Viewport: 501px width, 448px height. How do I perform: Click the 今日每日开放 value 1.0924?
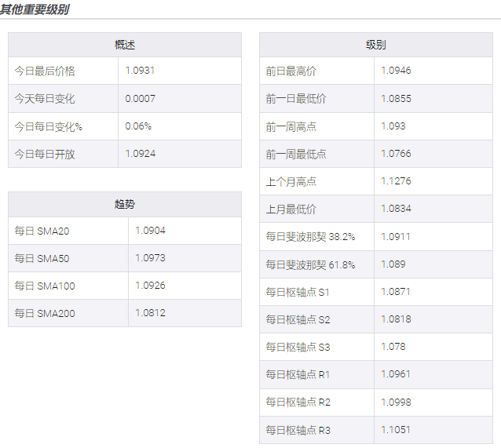[140, 154]
